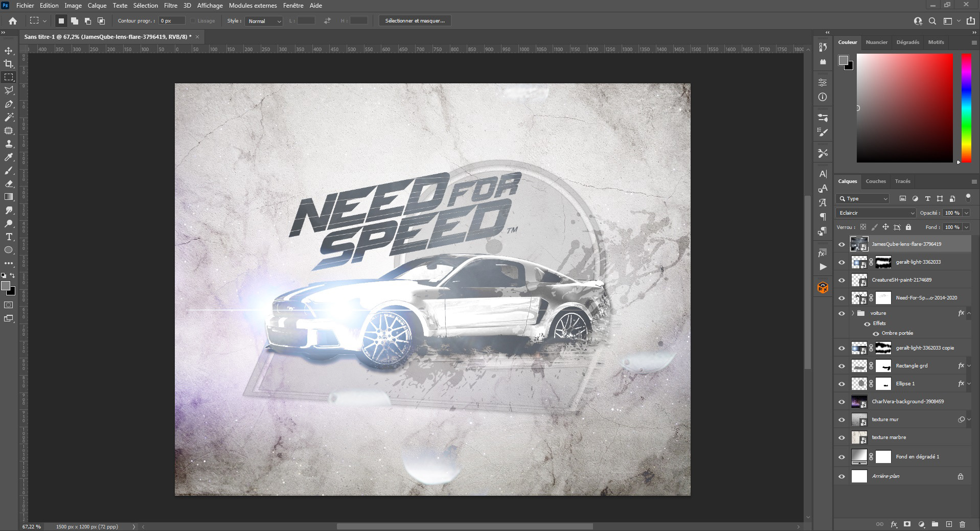Toggle the layer filter on/off switch
The height and width of the screenshot is (531, 980).
(x=968, y=197)
